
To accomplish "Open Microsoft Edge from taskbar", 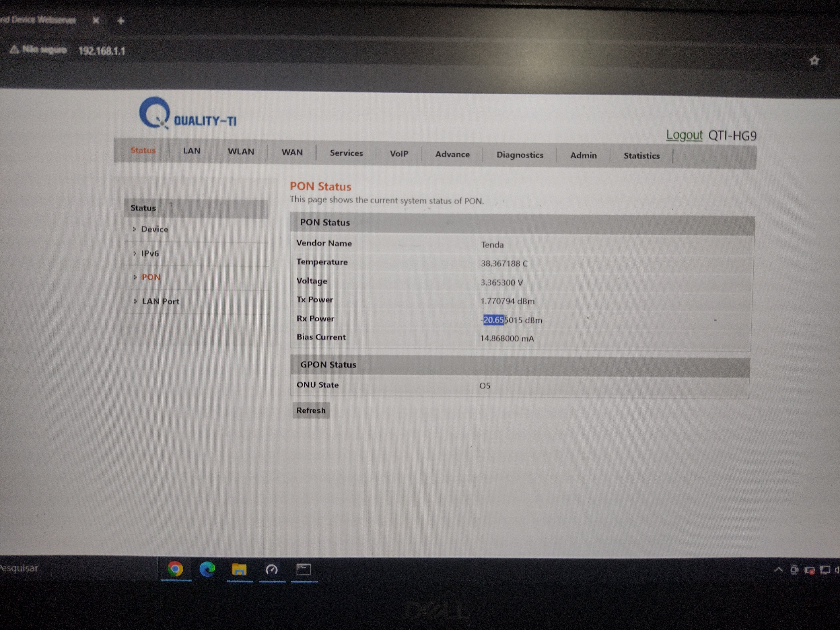I will (207, 569).
